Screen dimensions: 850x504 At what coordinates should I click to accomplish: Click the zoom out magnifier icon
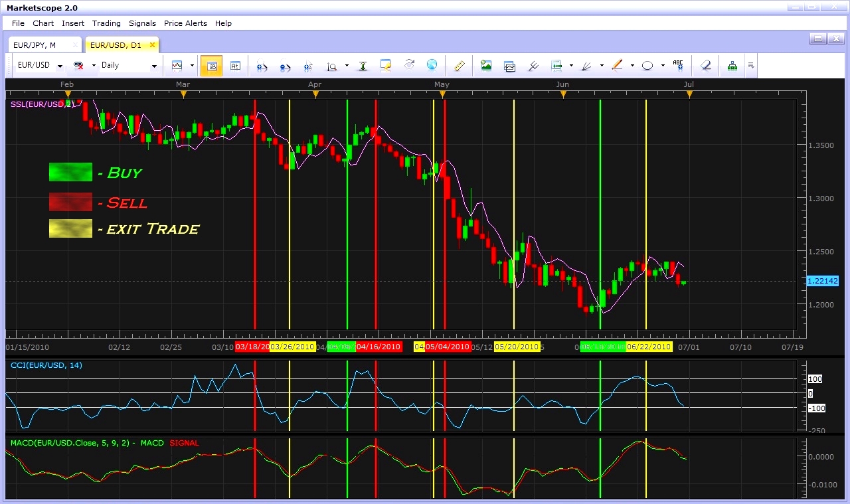[285, 66]
